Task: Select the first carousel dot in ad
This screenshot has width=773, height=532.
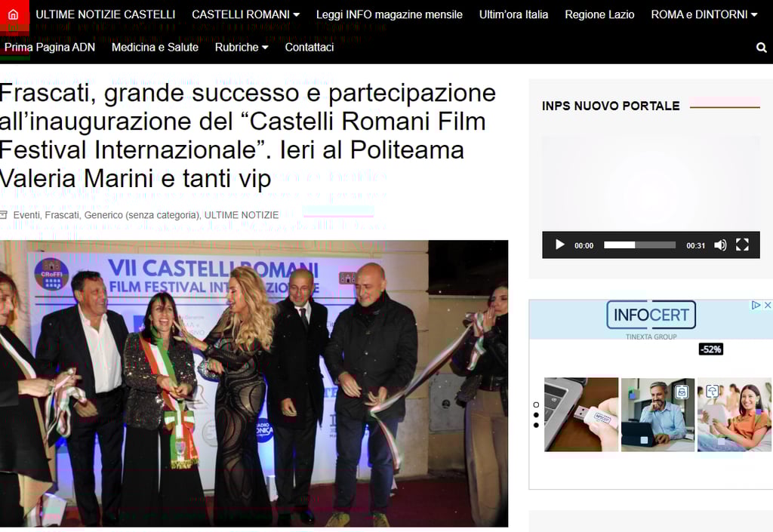Action: click(x=536, y=405)
